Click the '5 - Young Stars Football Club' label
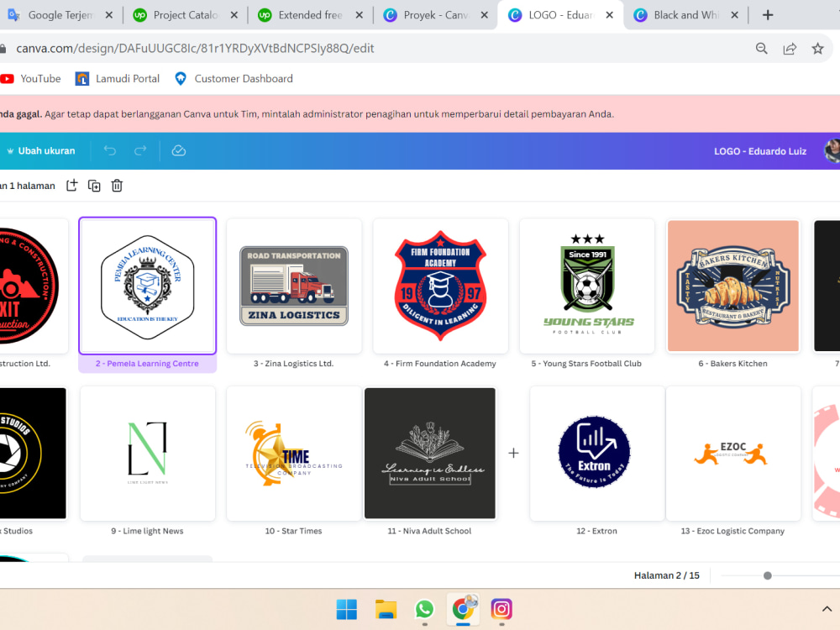 click(x=586, y=363)
